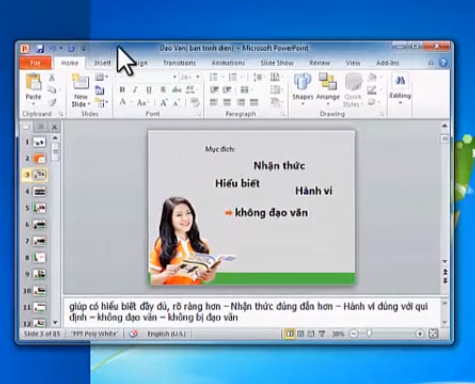
Task: Expand the Font dialog launcher
Action: pyautogui.click(x=199, y=114)
